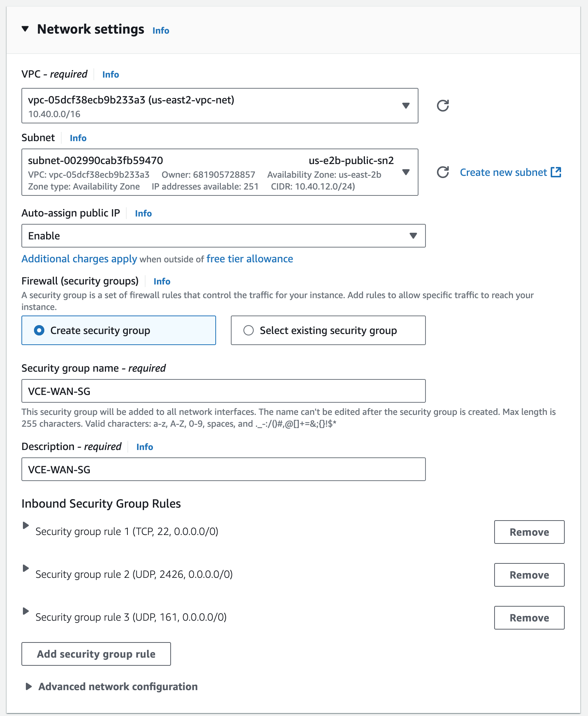Refresh the subnet list
588x716 pixels.
pyautogui.click(x=442, y=172)
